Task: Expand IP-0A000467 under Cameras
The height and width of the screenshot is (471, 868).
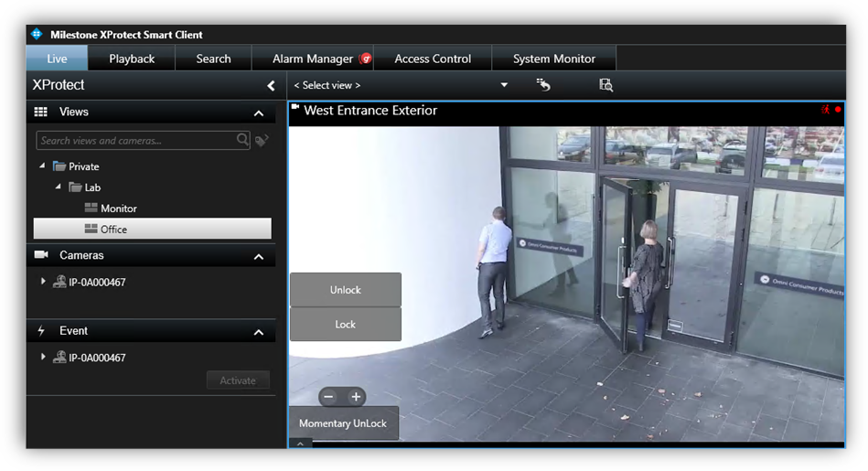Action: 43,281
